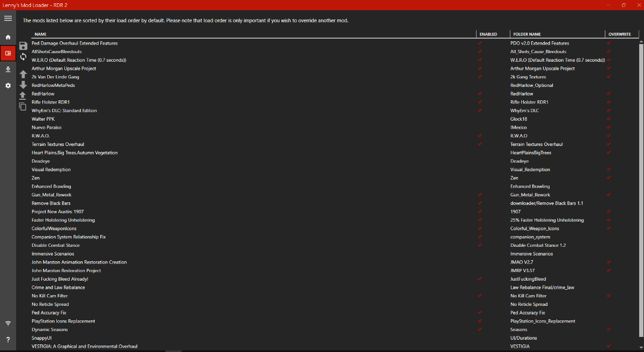Viewport: 644px width, 352px height.
Task: Enable the Walter PPK mod
Action: pos(480,119)
